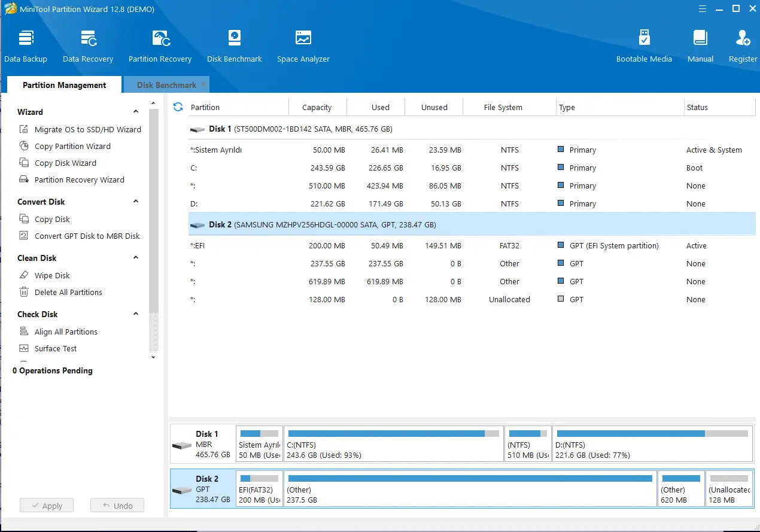Start Migrate OS to SSD/HD Wizard
Image resolution: width=760 pixels, height=532 pixels.
coord(81,129)
